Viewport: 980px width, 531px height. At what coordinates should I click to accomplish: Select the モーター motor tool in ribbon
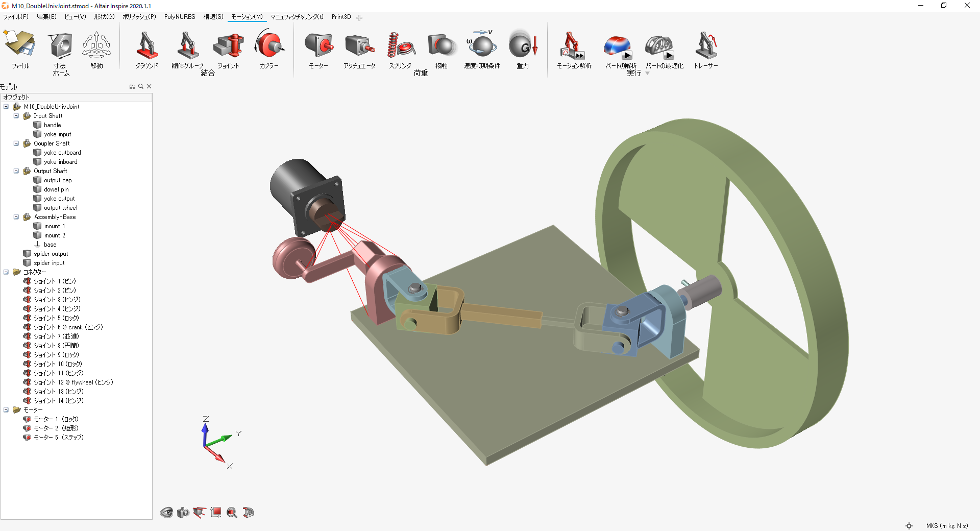point(318,45)
